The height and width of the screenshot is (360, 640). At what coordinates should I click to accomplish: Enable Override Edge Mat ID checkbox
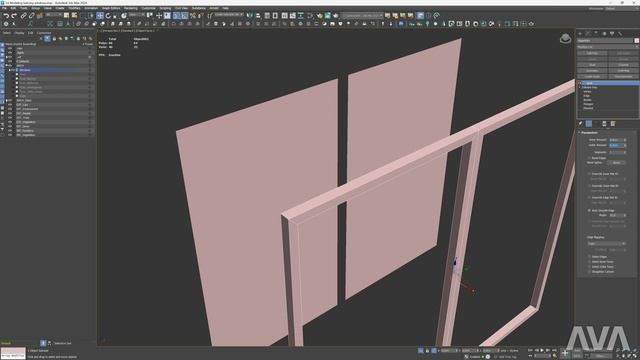tap(589, 198)
